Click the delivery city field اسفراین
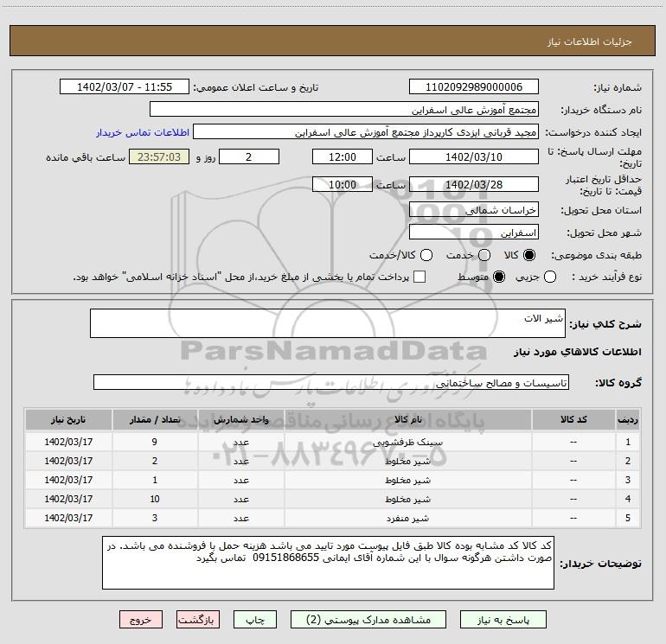666x644 pixels. point(474,233)
